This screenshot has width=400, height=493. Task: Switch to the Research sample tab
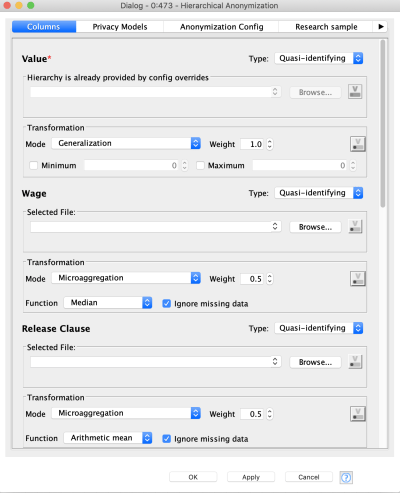coord(326,27)
